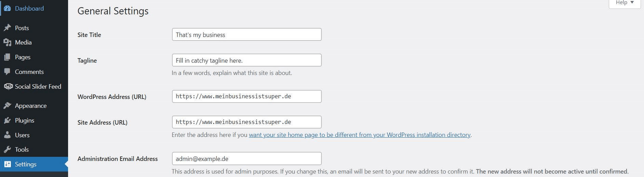
Task: Click the Appearance paintbrush icon
Action: (7, 106)
